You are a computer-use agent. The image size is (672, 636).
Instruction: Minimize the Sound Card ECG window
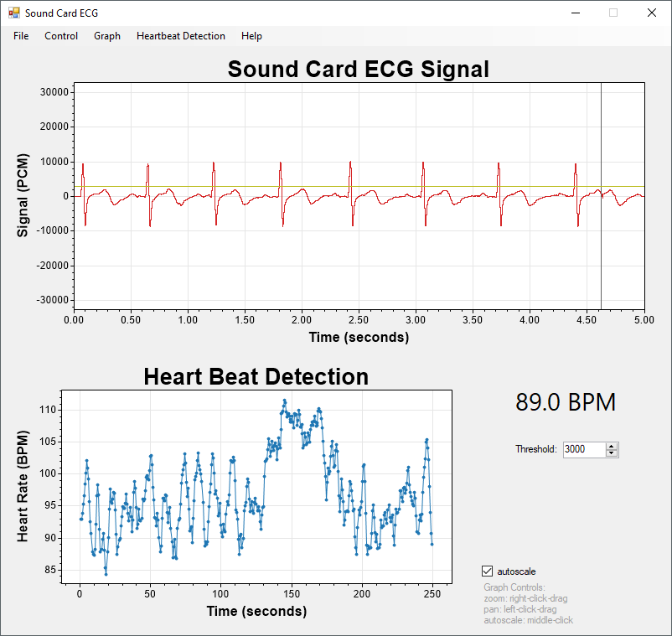(576, 13)
